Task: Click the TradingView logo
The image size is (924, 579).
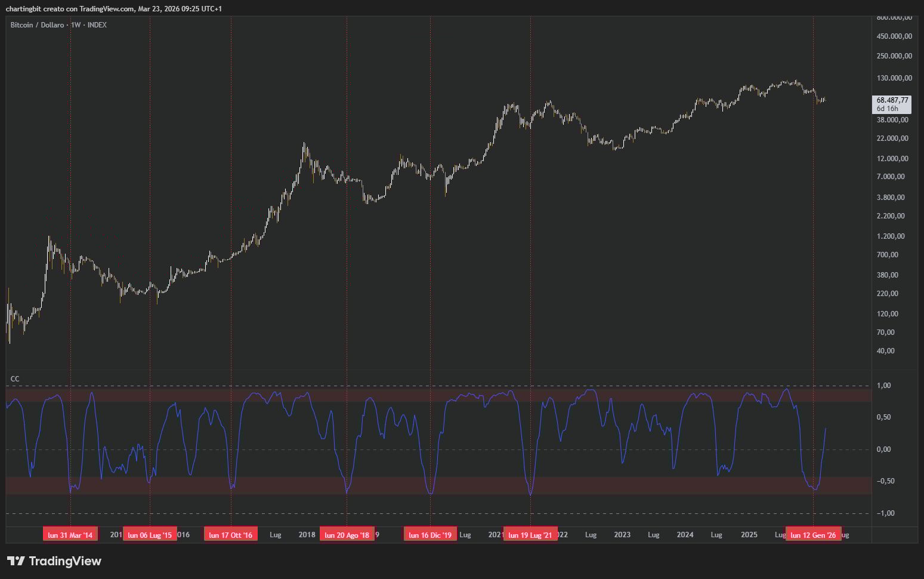Action: [54, 561]
